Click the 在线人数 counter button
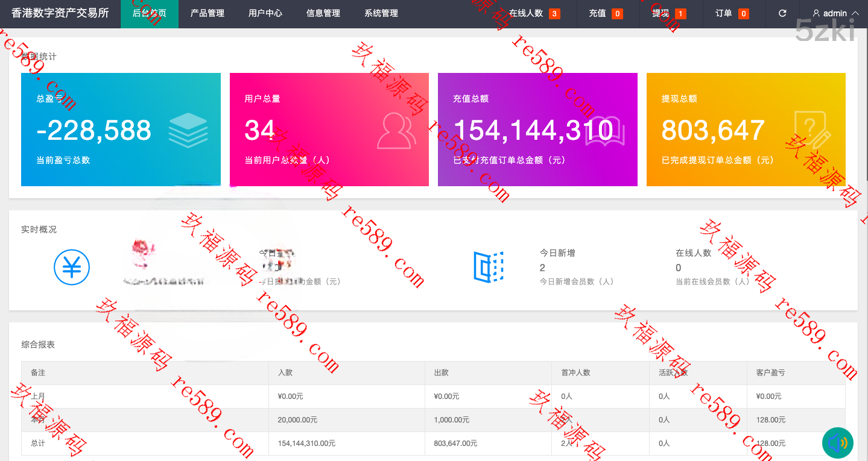 (x=534, y=13)
